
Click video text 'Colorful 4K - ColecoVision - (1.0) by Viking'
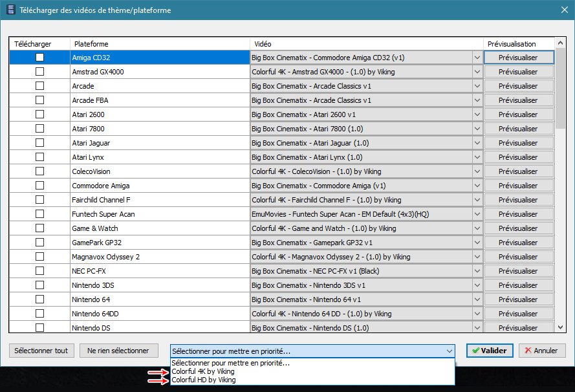tap(316, 171)
